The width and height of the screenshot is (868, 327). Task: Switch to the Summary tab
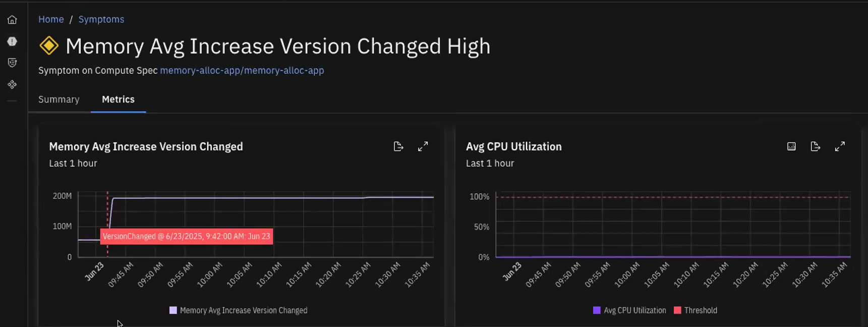[59, 99]
